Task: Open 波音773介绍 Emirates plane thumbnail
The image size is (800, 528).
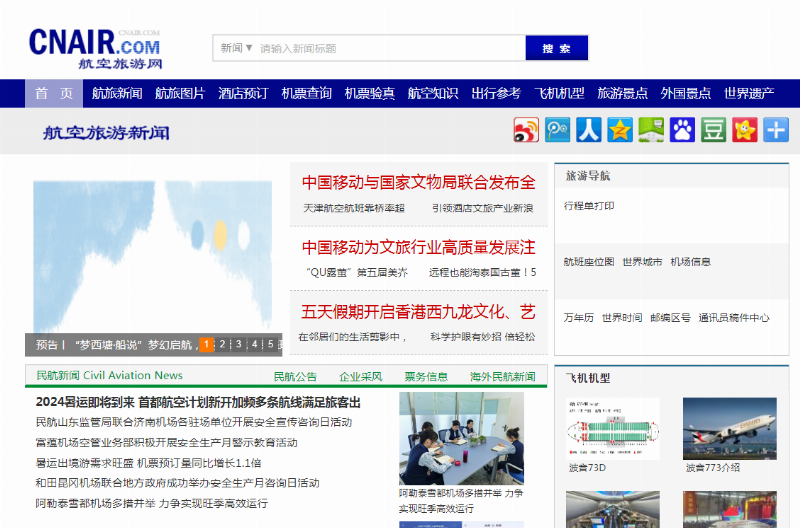Action: (x=730, y=429)
